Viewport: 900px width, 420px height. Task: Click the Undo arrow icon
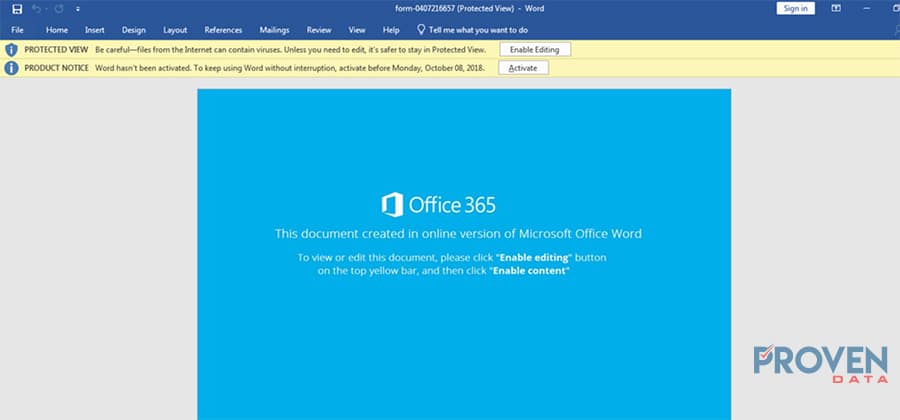coord(37,9)
